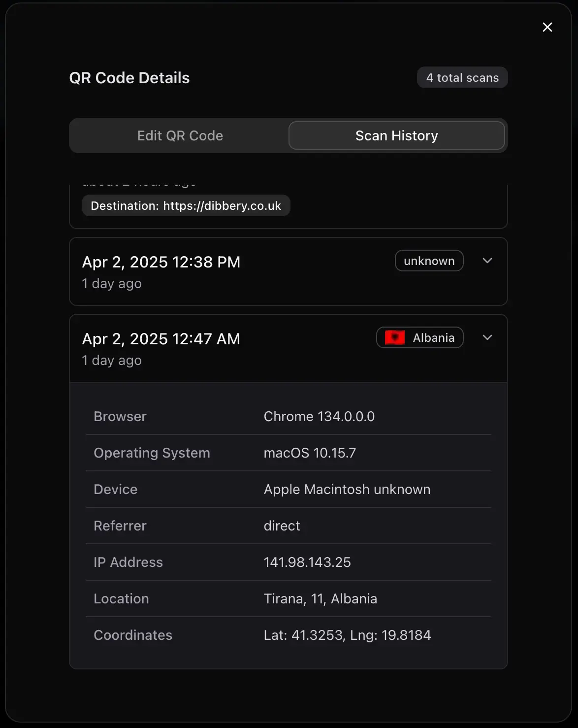
Task: Select the Tirana, 11, Albania location value
Action: coord(321,598)
